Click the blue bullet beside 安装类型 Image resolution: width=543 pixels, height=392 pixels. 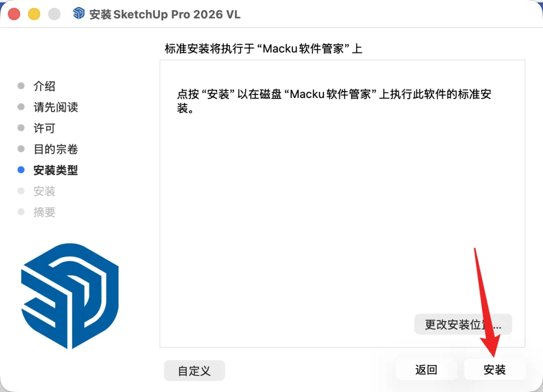click(x=21, y=170)
